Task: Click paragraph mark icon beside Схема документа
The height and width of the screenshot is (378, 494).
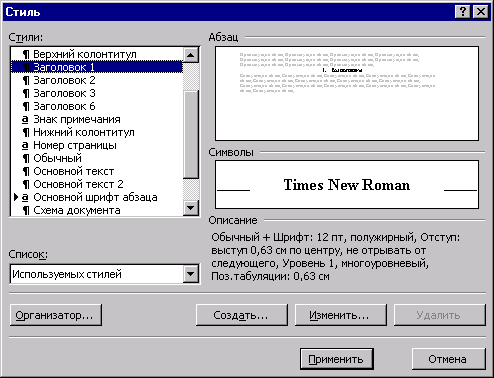Action: pos(26,210)
